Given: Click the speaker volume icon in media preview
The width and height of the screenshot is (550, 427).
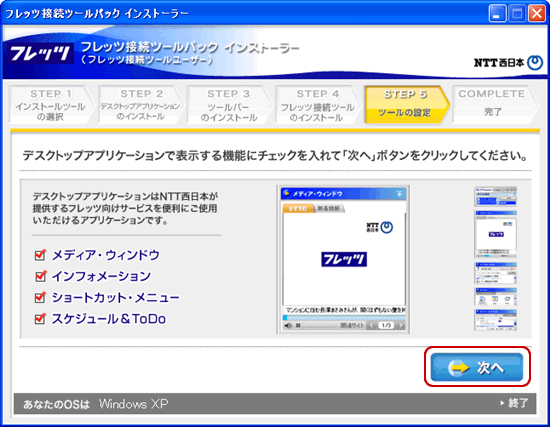Looking at the screenshot, I should 288,325.
